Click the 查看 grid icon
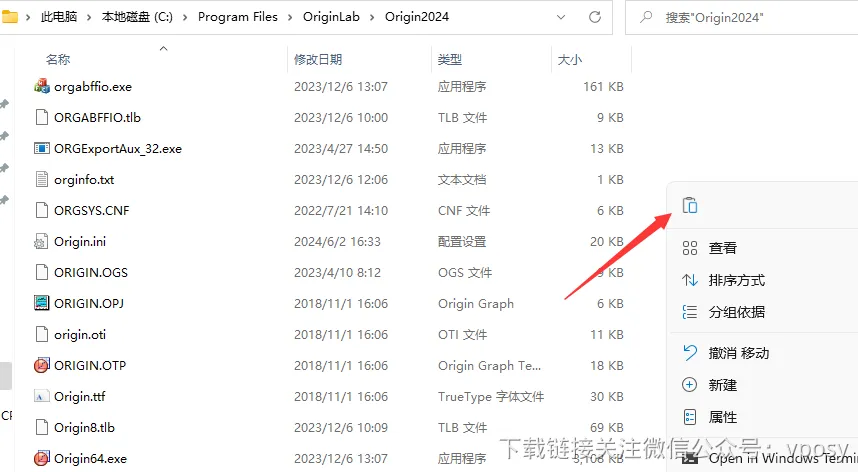858x472 pixels. click(689, 248)
